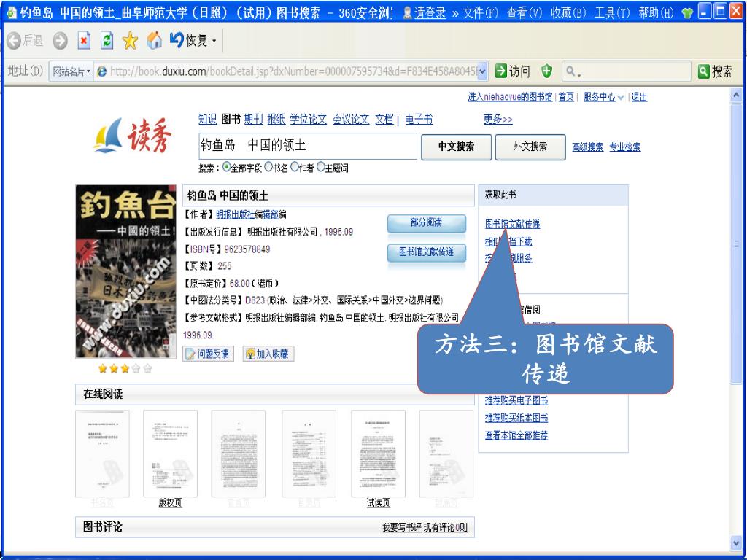Open the 网站名片 dropdown
The image size is (747, 560).
coord(71,71)
